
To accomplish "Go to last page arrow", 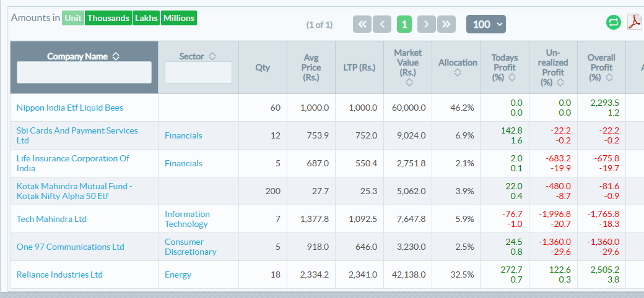I will 446,24.
